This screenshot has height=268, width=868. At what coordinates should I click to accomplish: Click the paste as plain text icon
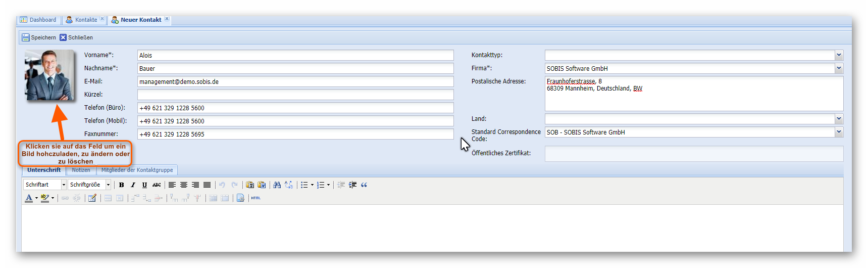point(250,185)
